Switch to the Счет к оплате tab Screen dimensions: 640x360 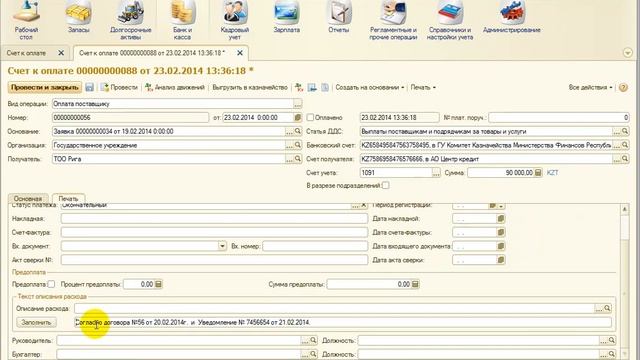[x=26, y=53]
